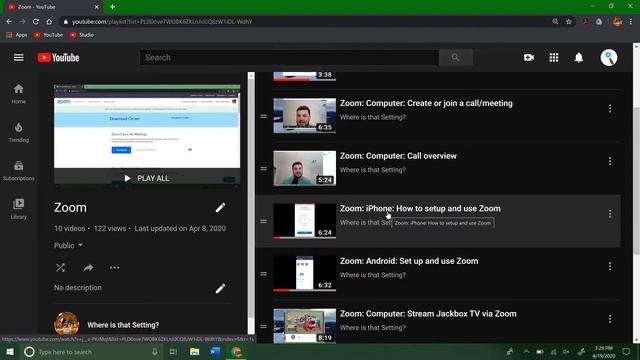The image size is (640, 360).
Task: Go to Home in the sidebar
Action: pos(18,94)
